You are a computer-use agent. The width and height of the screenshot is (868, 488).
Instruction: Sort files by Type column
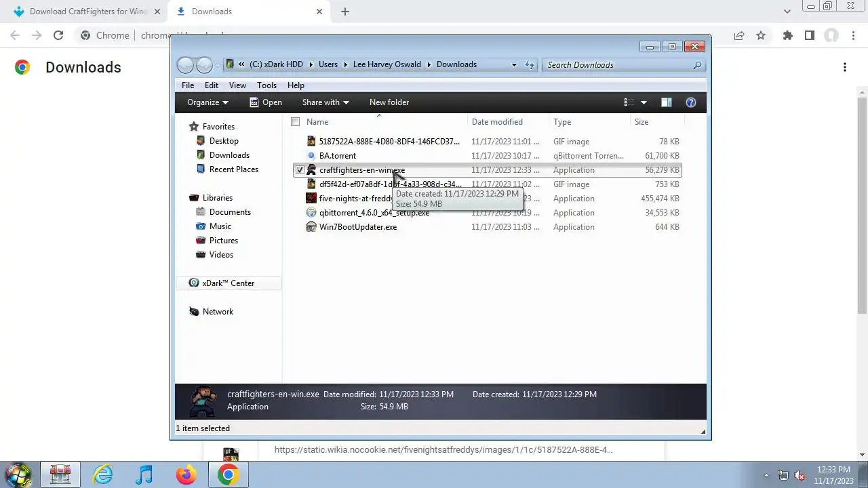tap(589, 122)
